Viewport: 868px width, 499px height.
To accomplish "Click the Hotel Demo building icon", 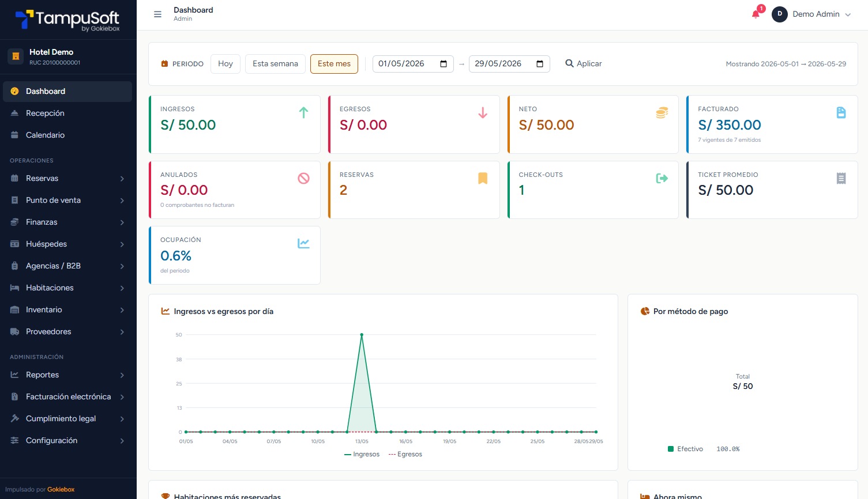I will (x=16, y=56).
